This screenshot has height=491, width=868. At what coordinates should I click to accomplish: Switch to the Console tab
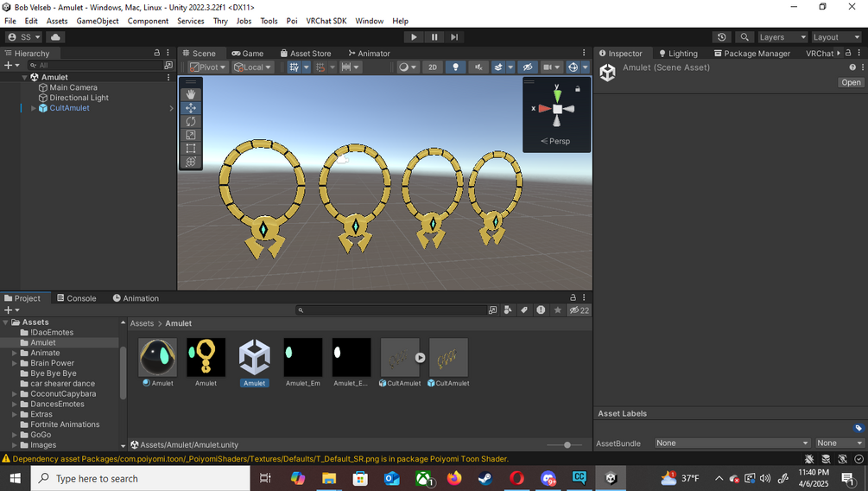click(x=76, y=298)
